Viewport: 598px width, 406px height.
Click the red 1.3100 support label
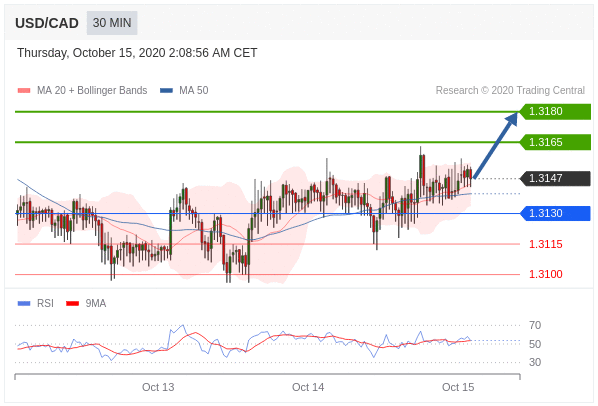point(545,274)
